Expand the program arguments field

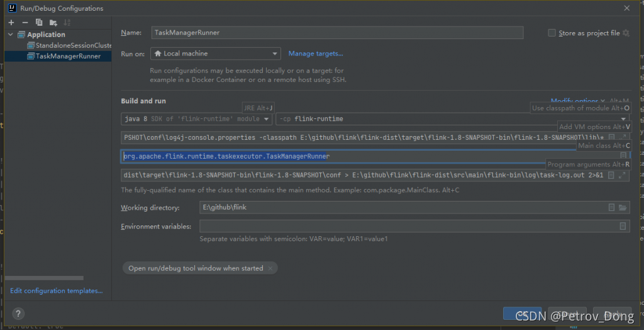622,175
